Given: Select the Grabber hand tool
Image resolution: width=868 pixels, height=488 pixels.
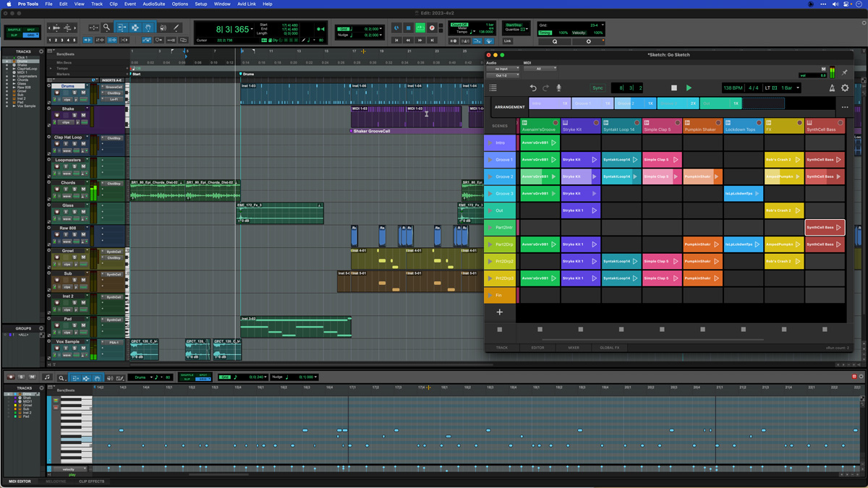Looking at the screenshot, I should [x=147, y=27].
